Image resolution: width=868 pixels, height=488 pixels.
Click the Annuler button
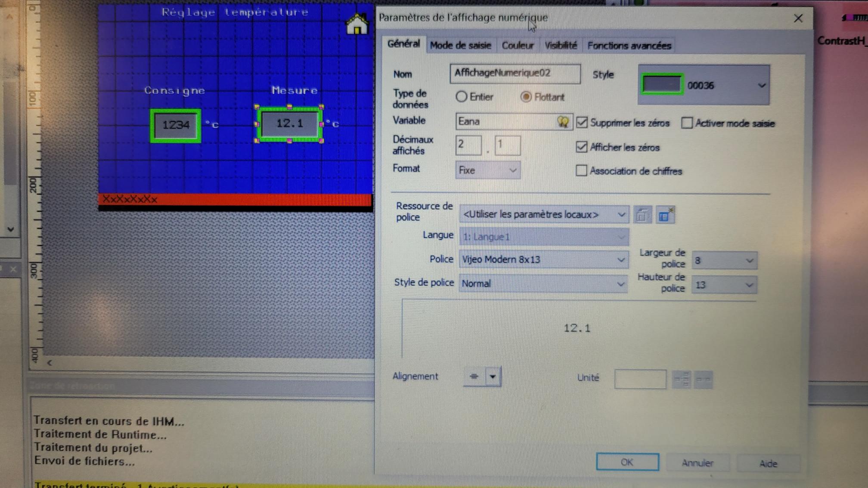click(697, 463)
